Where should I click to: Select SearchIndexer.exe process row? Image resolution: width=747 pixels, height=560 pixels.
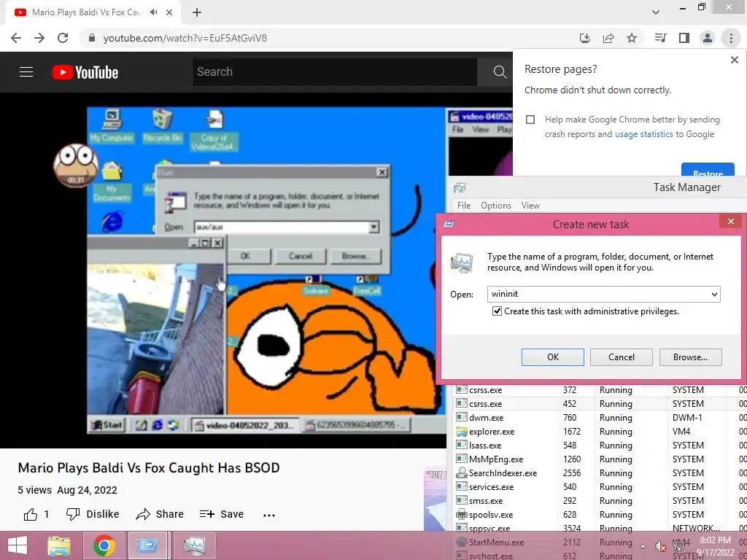click(x=600, y=472)
